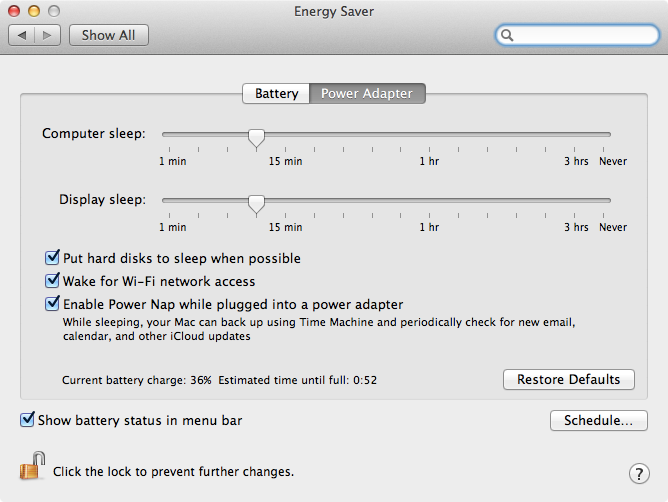Image resolution: width=668 pixels, height=502 pixels.
Task: Click the Energy Saver window title
Action: (334, 12)
